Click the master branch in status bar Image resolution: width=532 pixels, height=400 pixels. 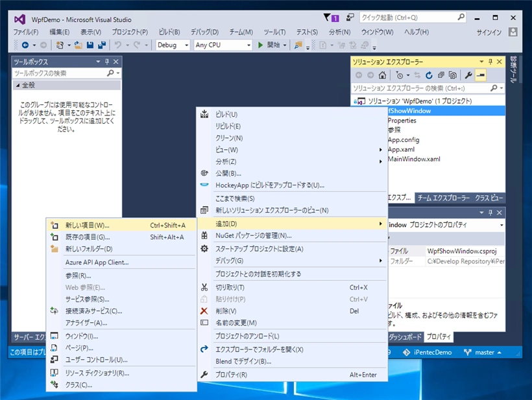point(484,352)
